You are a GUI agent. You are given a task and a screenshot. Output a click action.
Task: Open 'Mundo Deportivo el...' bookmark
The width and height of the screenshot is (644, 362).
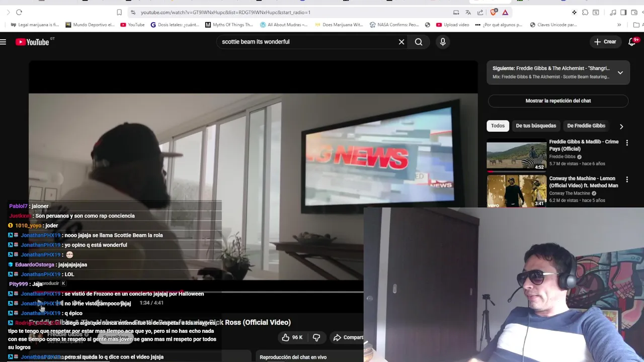[x=90, y=25]
